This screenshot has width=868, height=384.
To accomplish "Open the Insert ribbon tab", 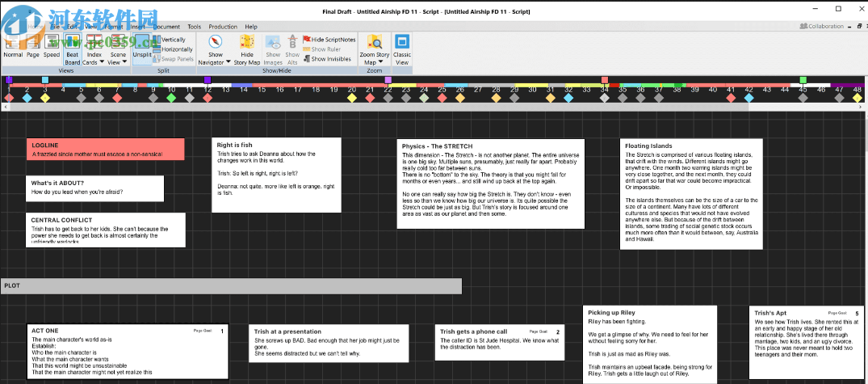I will (x=138, y=27).
